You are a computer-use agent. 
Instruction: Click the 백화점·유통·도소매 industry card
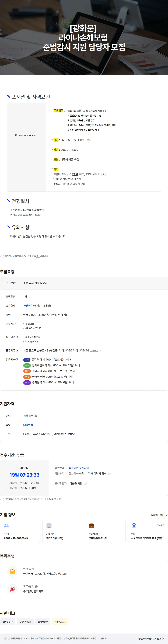pyautogui.click(x=105, y=531)
